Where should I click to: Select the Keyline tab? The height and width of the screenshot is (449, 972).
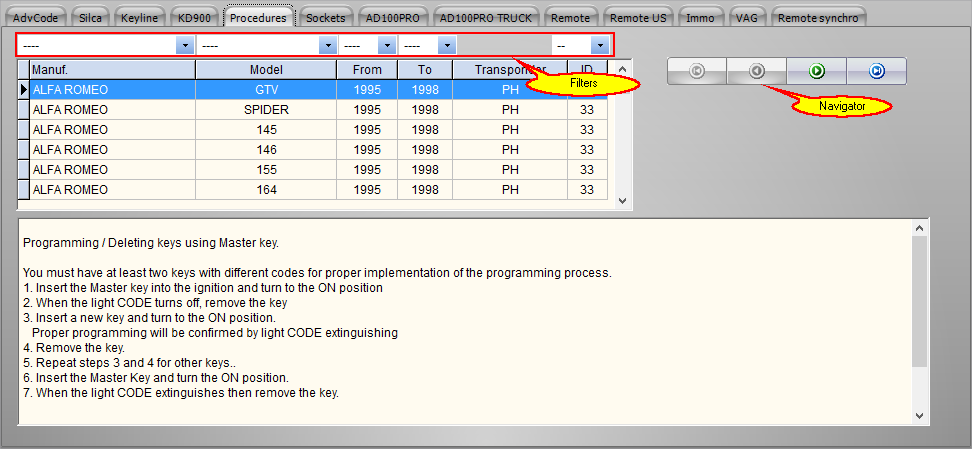tap(139, 18)
